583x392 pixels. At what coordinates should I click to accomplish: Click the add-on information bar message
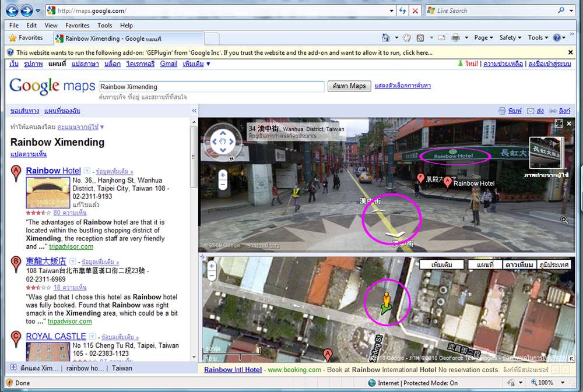click(224, 53)
